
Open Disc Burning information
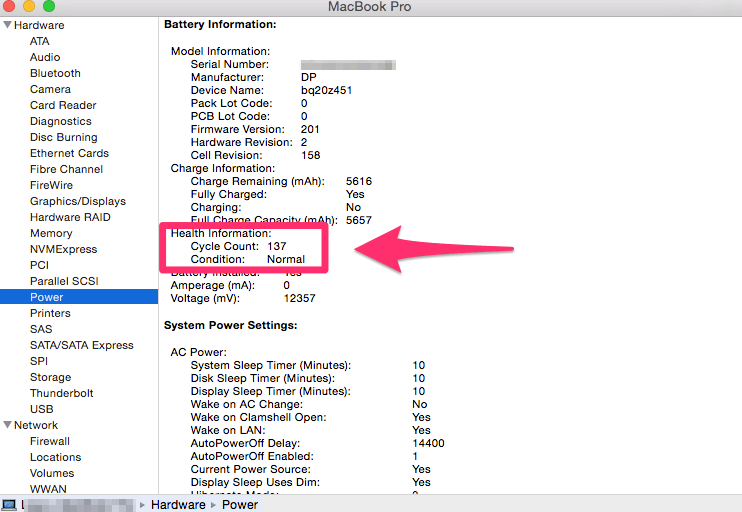[x=63, y=137]
